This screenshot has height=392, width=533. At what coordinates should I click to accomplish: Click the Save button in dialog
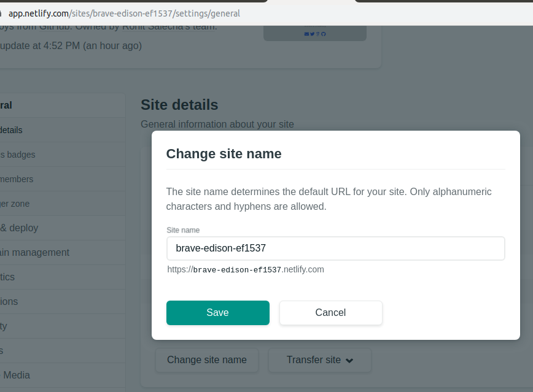[x=218, y=312]
